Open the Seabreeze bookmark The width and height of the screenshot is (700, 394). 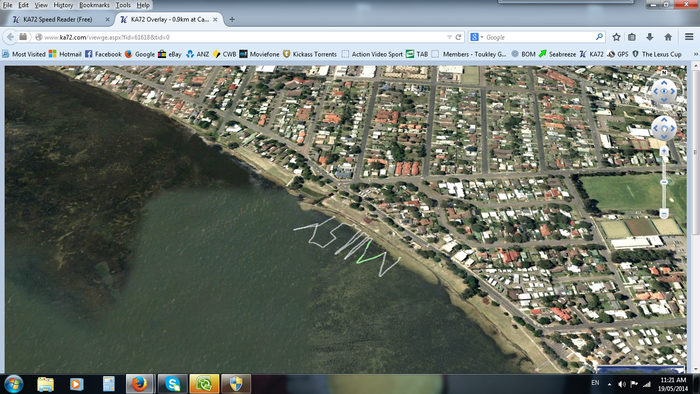(x=557, y=54)
